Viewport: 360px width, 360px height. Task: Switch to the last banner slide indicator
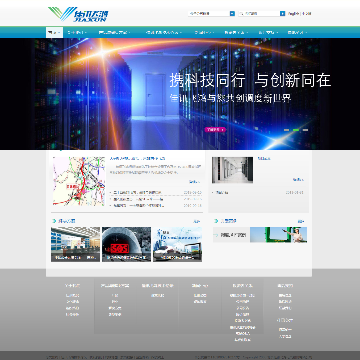coord(305,130)
